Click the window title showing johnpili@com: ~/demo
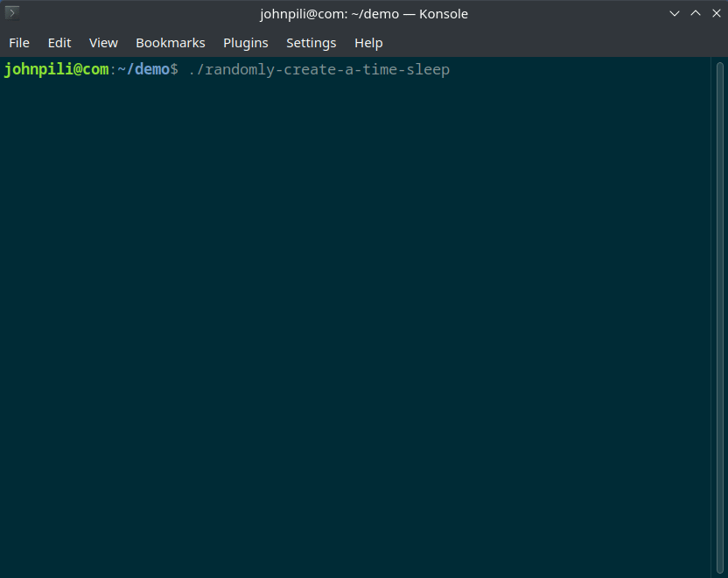Screen dimensions: 728x578 pos(362,13)
